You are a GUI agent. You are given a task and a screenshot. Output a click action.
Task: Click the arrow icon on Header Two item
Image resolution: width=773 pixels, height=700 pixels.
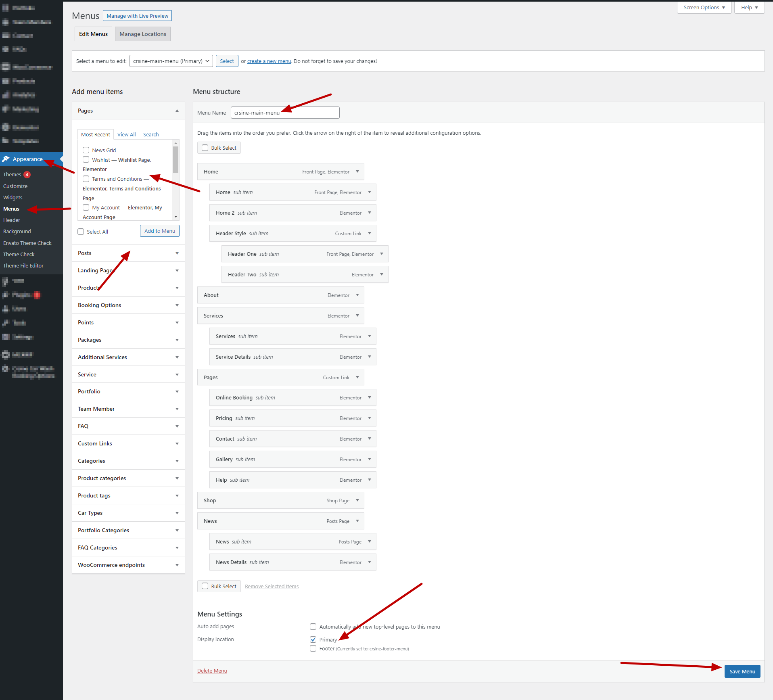pos(382,274)
